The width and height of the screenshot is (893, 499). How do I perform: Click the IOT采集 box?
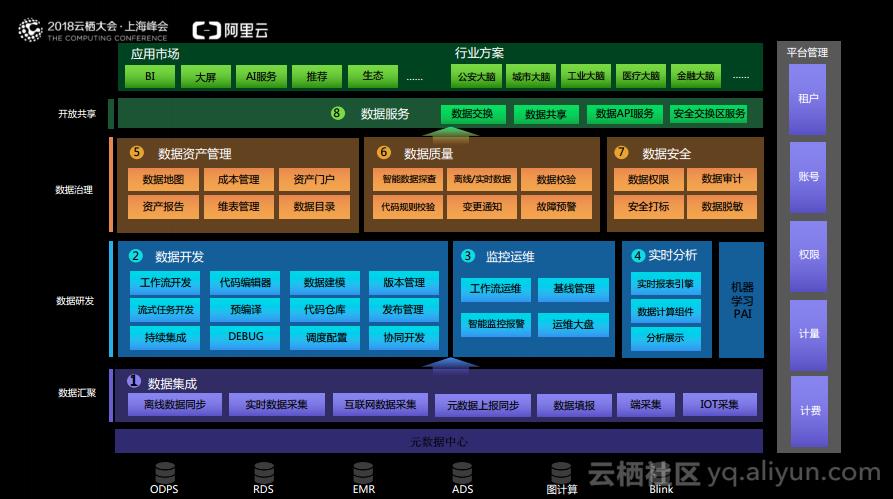click(719, 404)
